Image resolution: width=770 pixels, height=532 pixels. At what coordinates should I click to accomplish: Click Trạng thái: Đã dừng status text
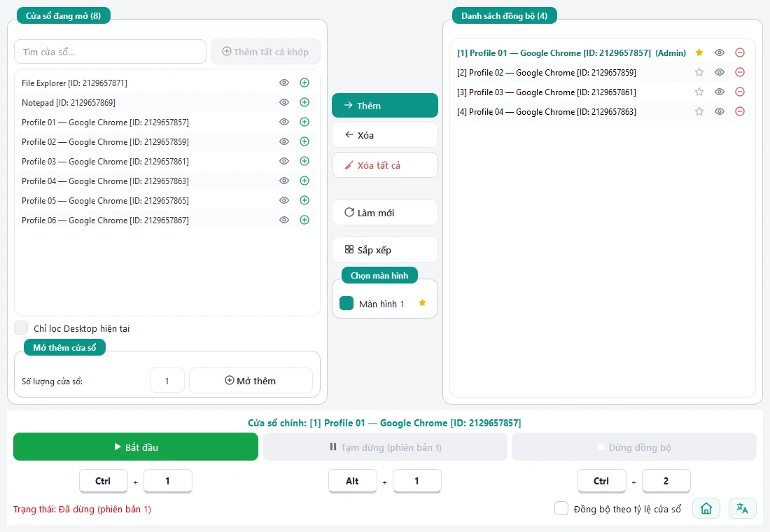[82, 509]
